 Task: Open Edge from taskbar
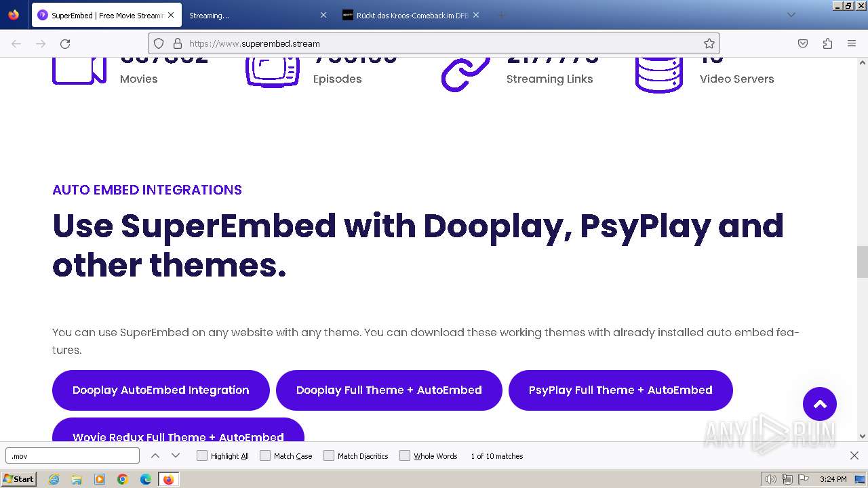(146, 479)
